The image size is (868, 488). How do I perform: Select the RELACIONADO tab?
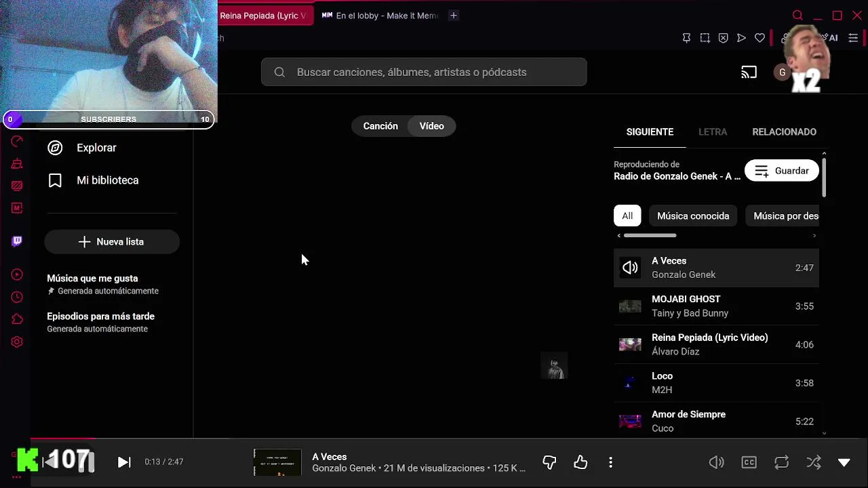coord(784,132)
